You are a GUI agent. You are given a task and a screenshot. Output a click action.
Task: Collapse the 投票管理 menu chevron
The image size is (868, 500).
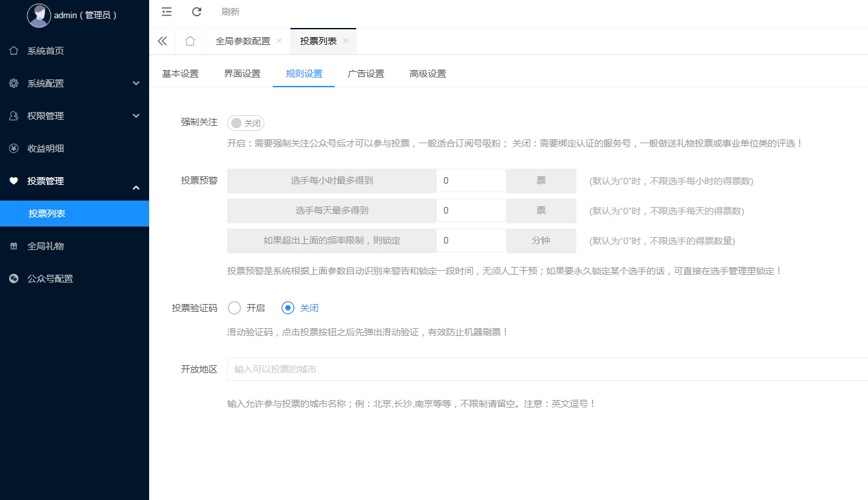tap(136, 188)
